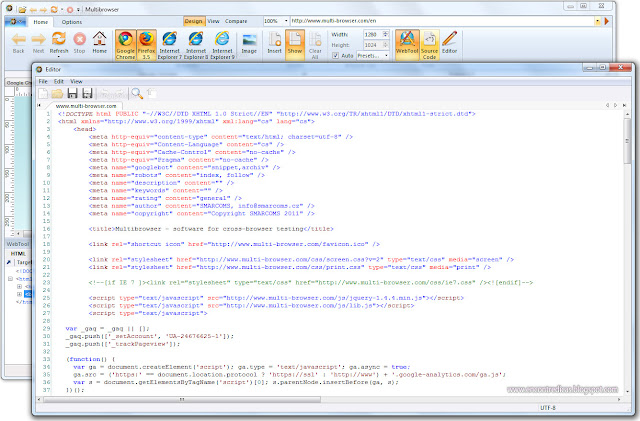The image size is (640, 421).
Task: Click the open folder icon in title bar
Action: pyautogui.click(x=22, y=9)
